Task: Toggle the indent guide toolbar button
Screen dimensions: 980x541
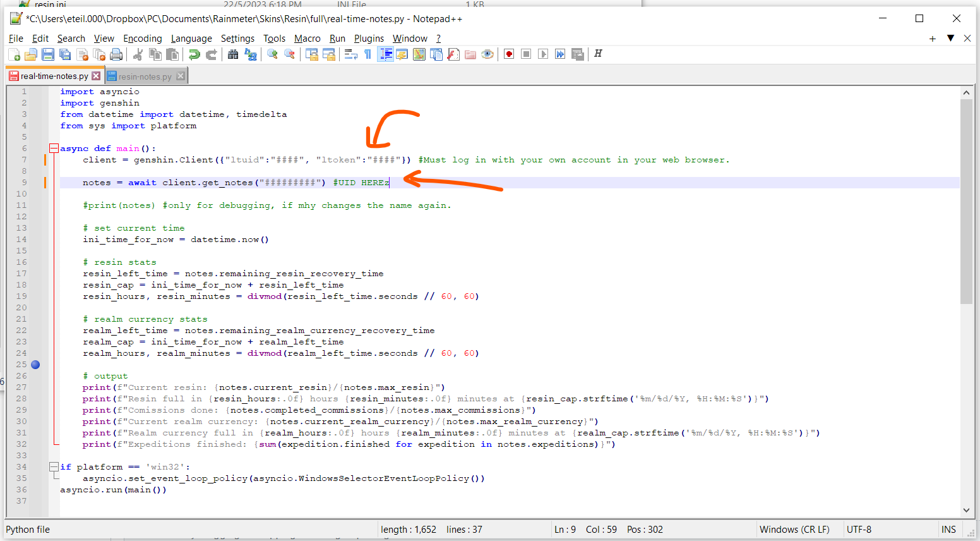Action: pyautogui.click(x=385, y=54)
